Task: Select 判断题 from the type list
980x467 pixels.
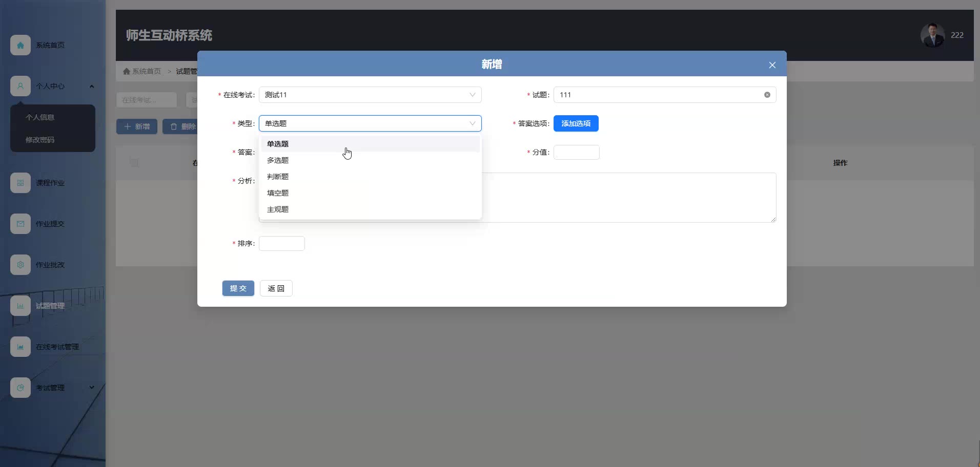Action: [370, 177]
